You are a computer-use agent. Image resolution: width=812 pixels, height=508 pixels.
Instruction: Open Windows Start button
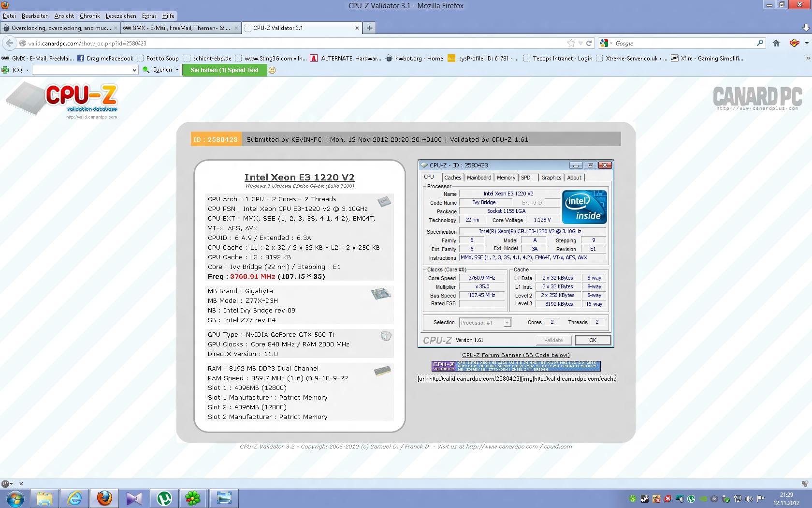coord(15,498)
